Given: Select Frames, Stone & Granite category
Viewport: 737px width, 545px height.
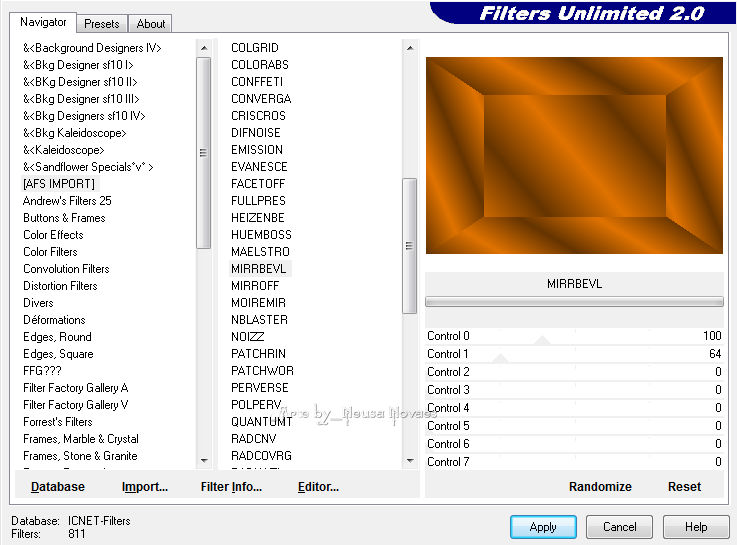Looking at the screenshot, I should tap(80, 456).
